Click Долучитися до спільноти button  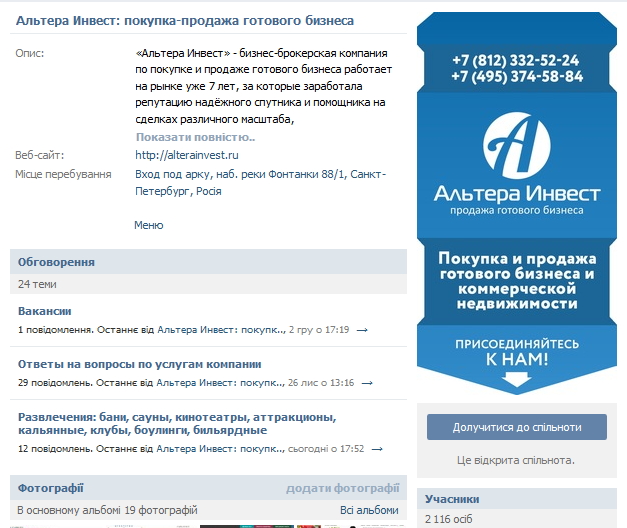(517, 427)
